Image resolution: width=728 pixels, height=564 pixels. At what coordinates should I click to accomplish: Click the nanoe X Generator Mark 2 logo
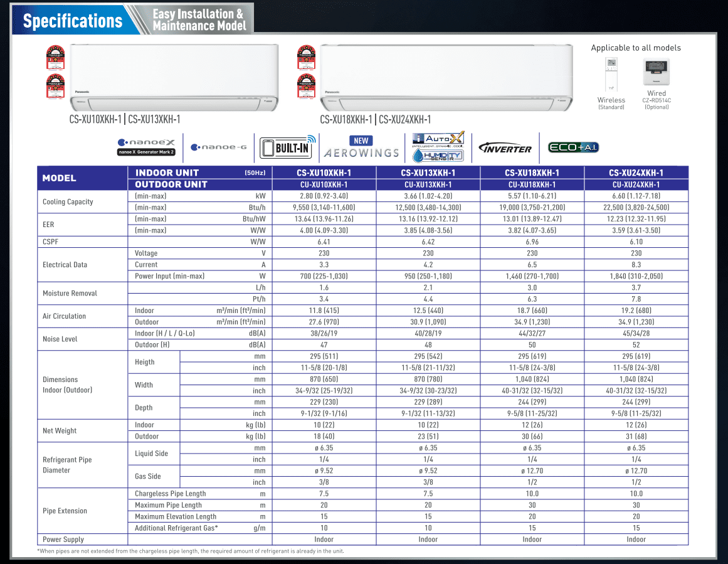point(146,147)
